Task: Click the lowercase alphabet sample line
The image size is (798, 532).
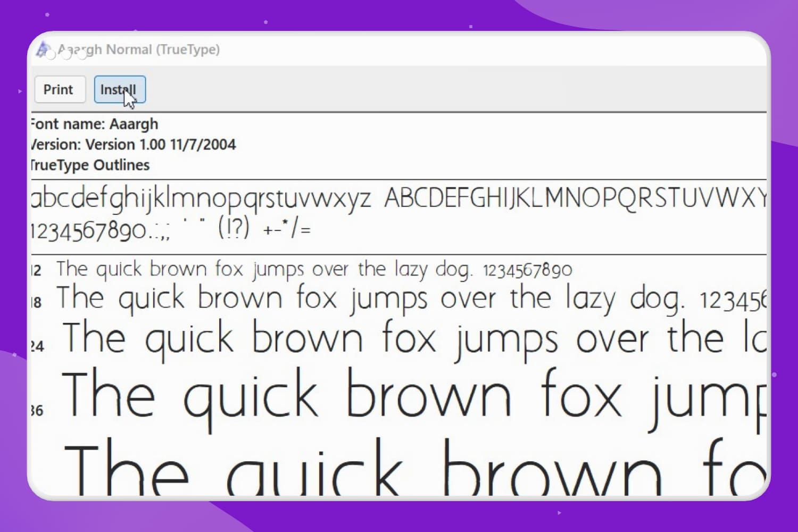Action: point(201,198)
